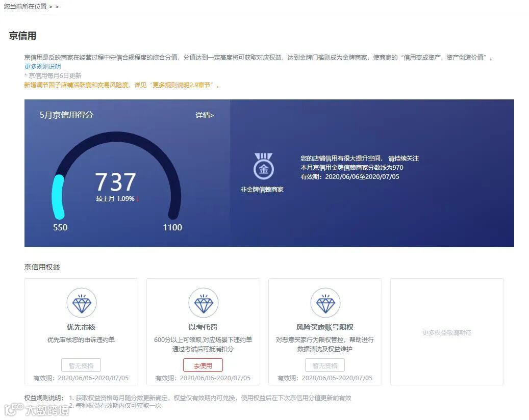The height and width of the screenshot is (420, 529).
Task: Click the 京信用 page title
Action: tap(22, 36)
